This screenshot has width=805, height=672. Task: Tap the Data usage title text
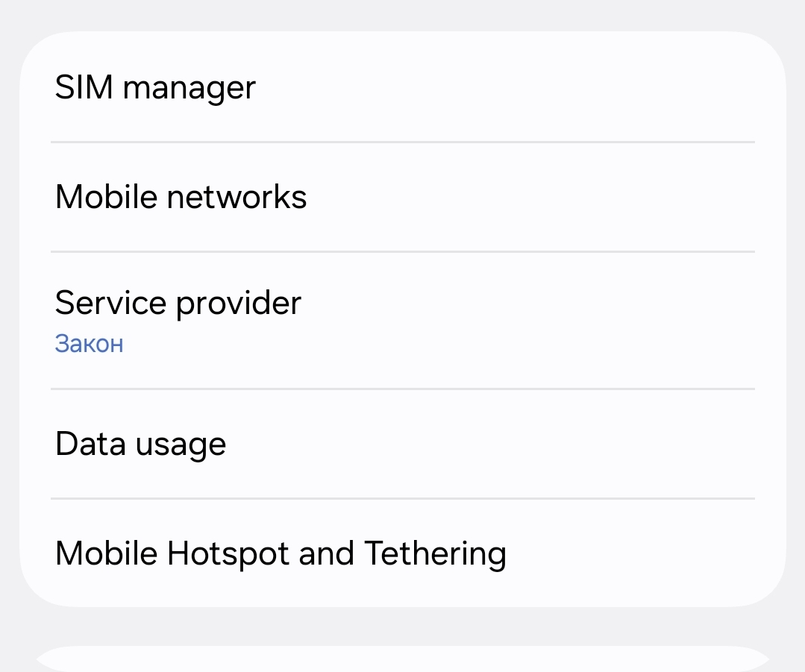pos(140,444)
